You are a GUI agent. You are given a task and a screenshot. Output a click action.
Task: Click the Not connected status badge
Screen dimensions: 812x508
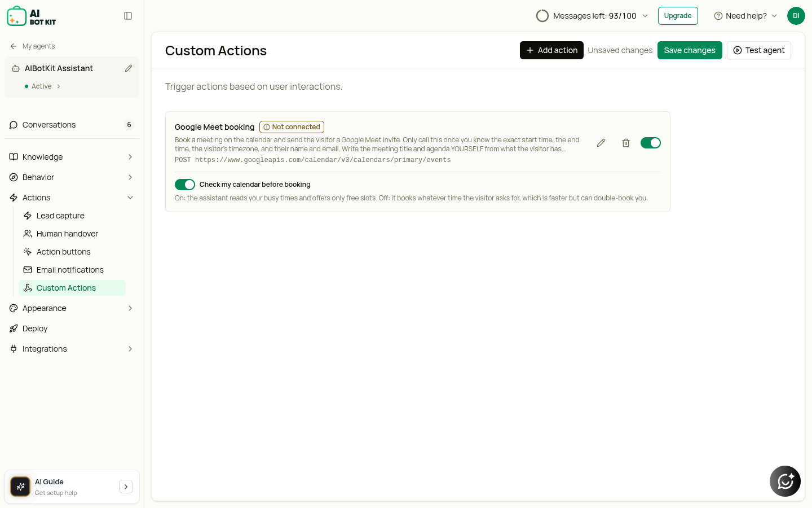point(292,127)
